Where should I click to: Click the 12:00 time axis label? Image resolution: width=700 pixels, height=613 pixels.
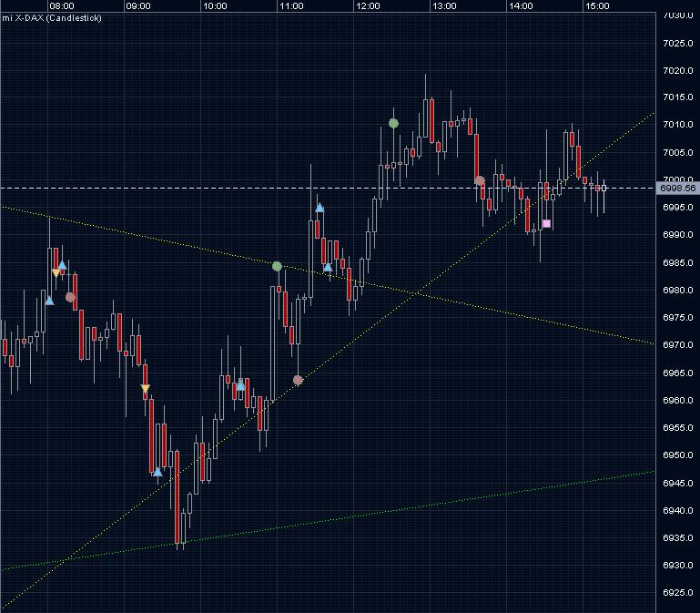[369, 5]
